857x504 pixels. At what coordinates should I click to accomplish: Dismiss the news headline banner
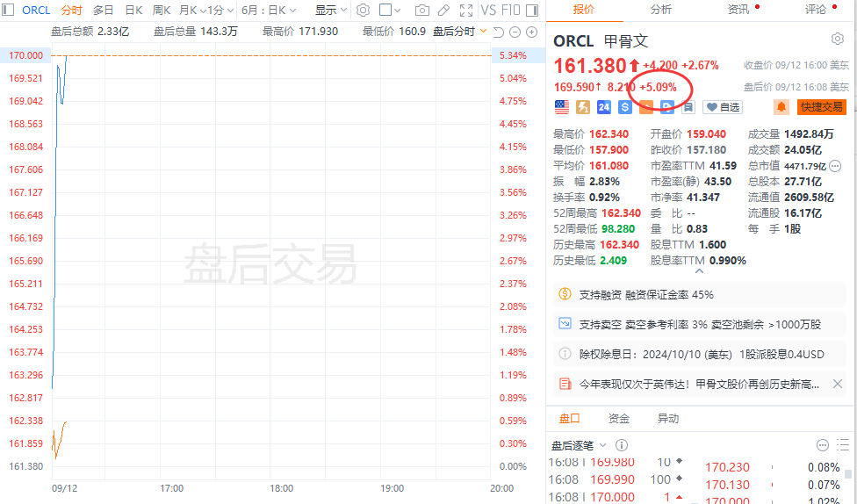[x=838, y=384]
